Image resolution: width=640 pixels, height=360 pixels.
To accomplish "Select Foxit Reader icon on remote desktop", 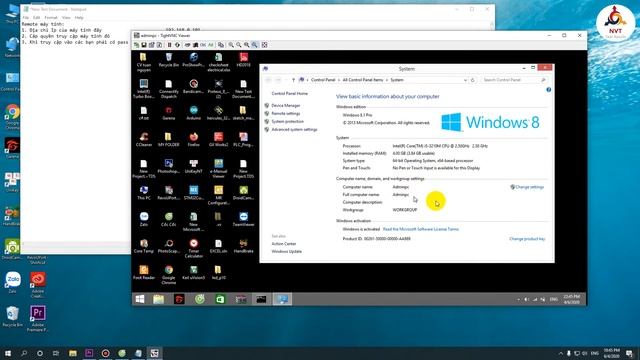I will pyautogui.click(x=144, y=272).
